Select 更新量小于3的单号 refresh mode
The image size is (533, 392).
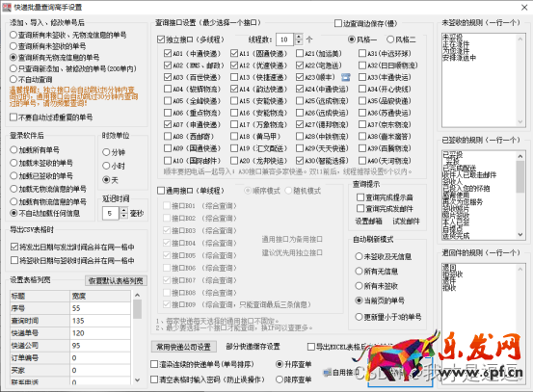tap(388, 317)
